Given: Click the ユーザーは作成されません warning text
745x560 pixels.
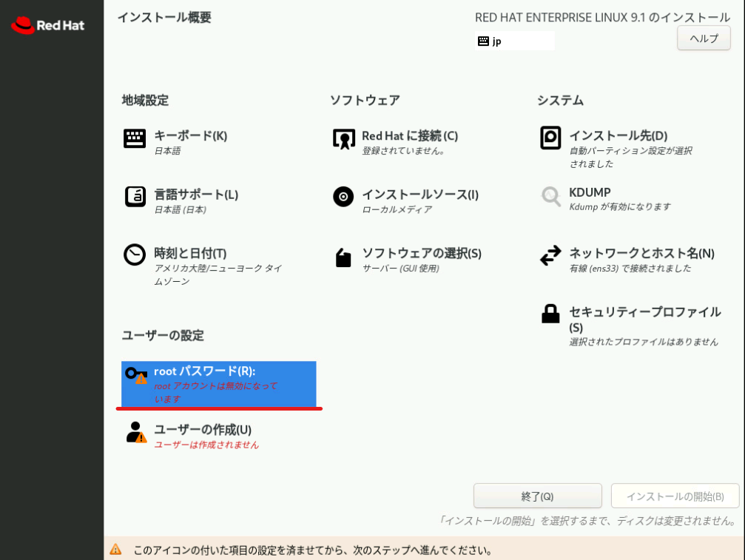Looking at the screenshot, I should tap(206, 445).
